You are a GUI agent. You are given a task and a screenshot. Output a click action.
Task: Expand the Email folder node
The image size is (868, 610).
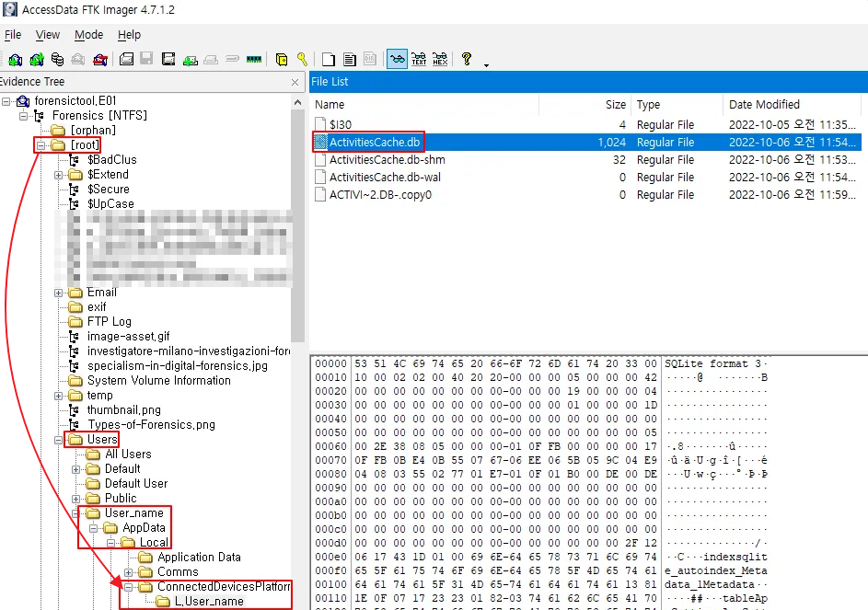point(58,293)
